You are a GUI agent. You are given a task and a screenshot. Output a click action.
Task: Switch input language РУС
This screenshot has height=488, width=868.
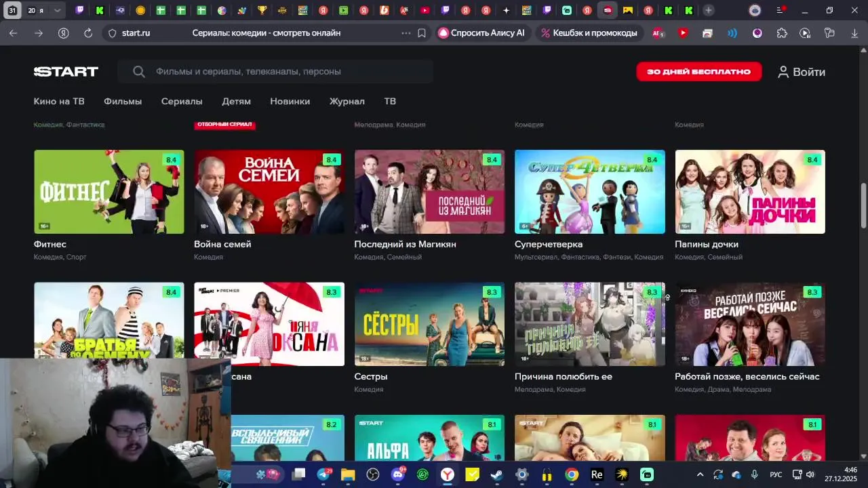pos(776,474)
